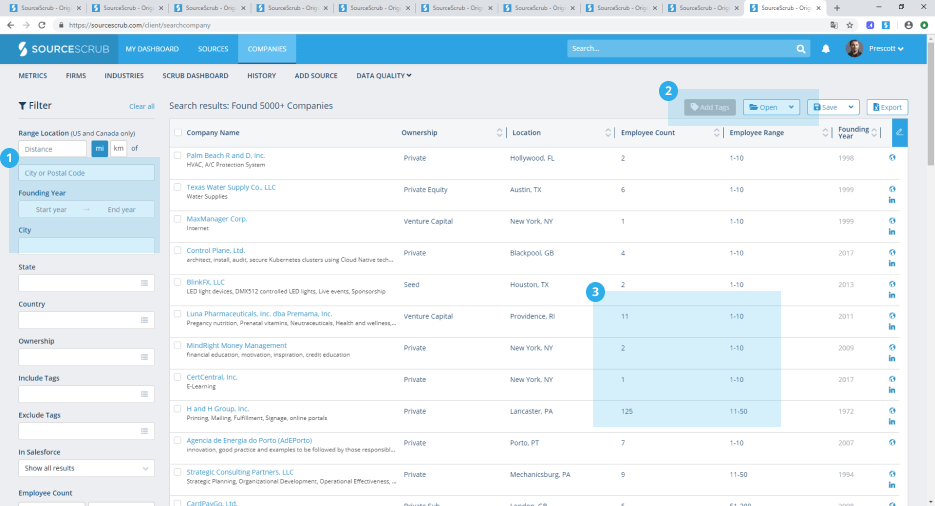Check the BlinkFX, LLC row checkbox
The image size is (935, 506).
pyautogui.click(x=177, y=282)
